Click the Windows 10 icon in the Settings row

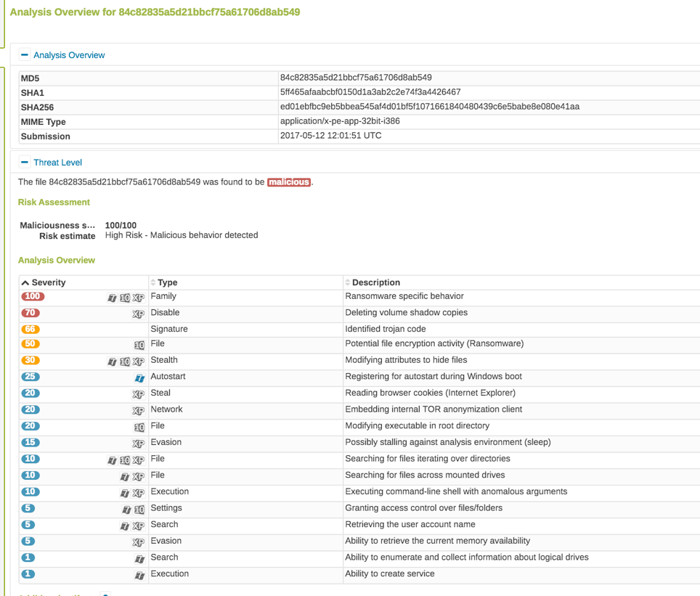[x=139, y=510]
